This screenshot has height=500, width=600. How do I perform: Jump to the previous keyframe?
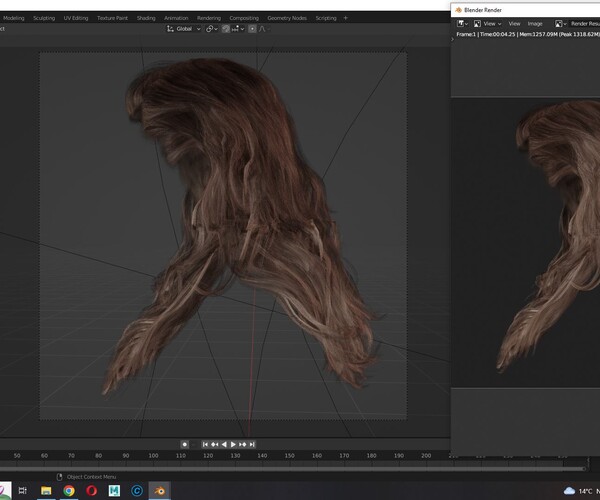[215, 445]
